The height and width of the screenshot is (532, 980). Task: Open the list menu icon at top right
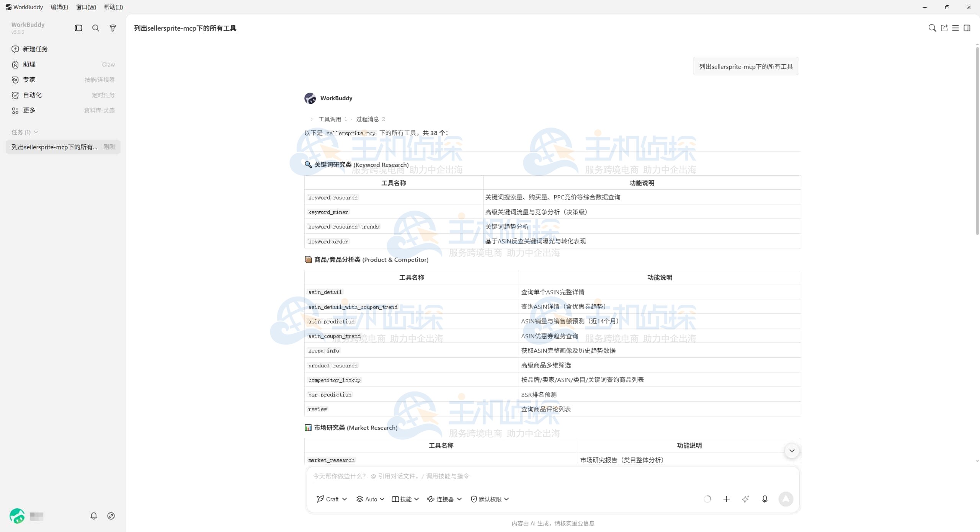(955, 28)
